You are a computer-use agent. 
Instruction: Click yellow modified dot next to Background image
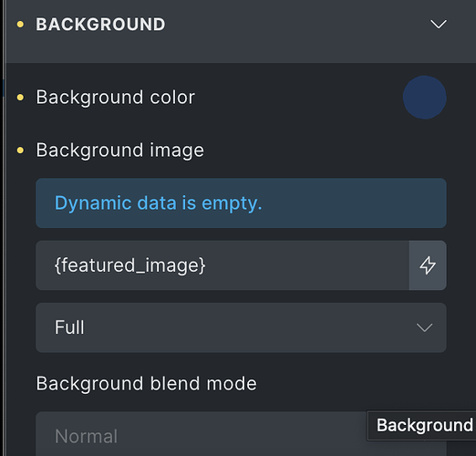coord(20,150)
